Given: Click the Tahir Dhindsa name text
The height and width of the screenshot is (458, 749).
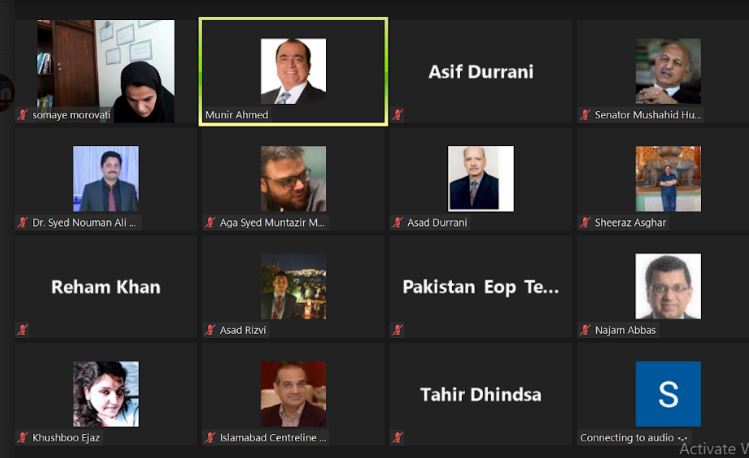Looking at the screenshot, I should click(x=481, y=395).
